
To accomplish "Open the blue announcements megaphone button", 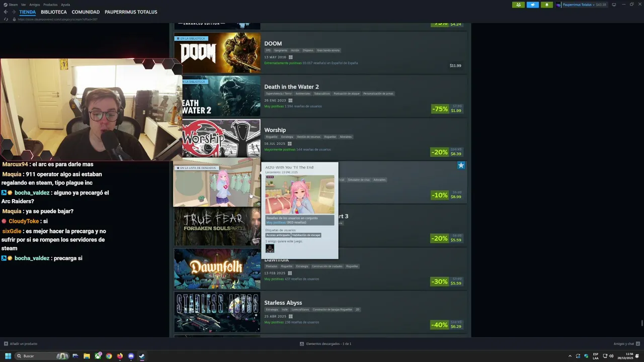I will [533, 5].
